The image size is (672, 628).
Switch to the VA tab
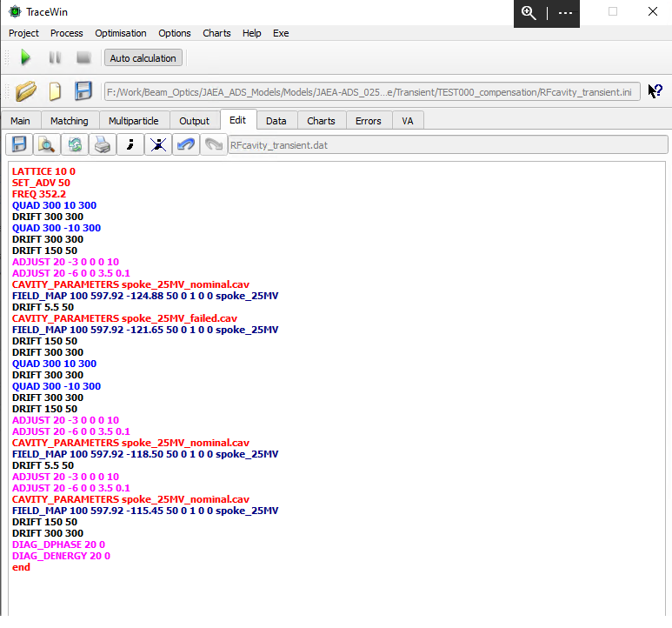coord(408,121)
